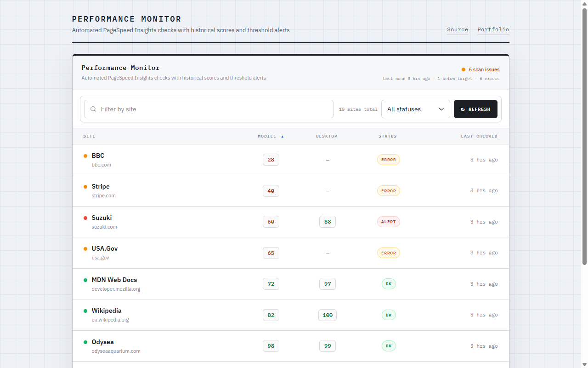Open the Portfolio link
The height and width of the screenshot is (368, 588).
point(493,29)
